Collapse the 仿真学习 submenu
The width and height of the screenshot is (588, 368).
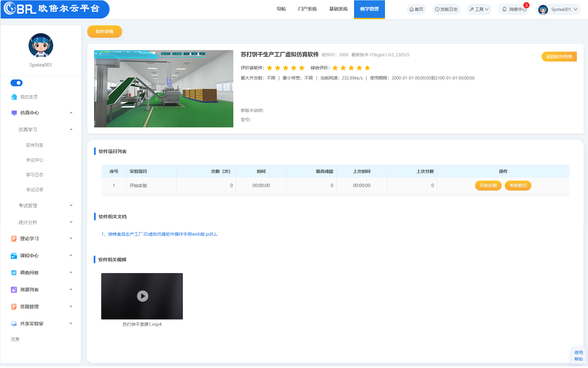pyautogui.click(x=71, y=130)
